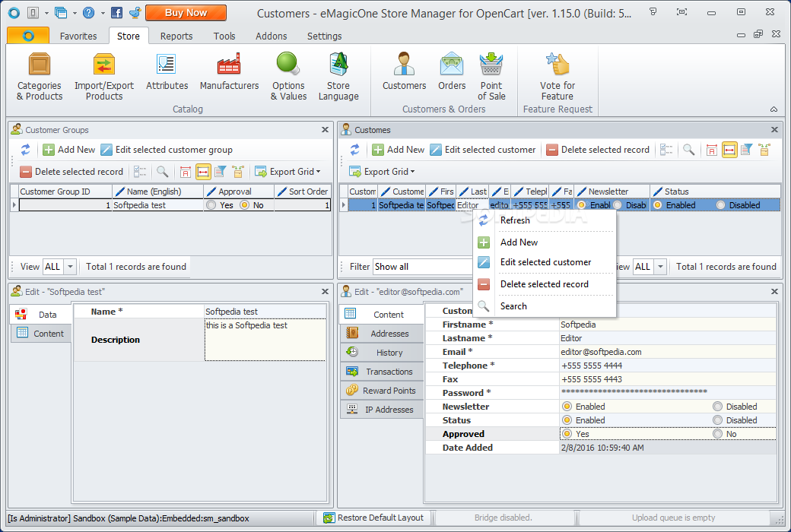Refresh the Customer Groups grid

point(25,150)
